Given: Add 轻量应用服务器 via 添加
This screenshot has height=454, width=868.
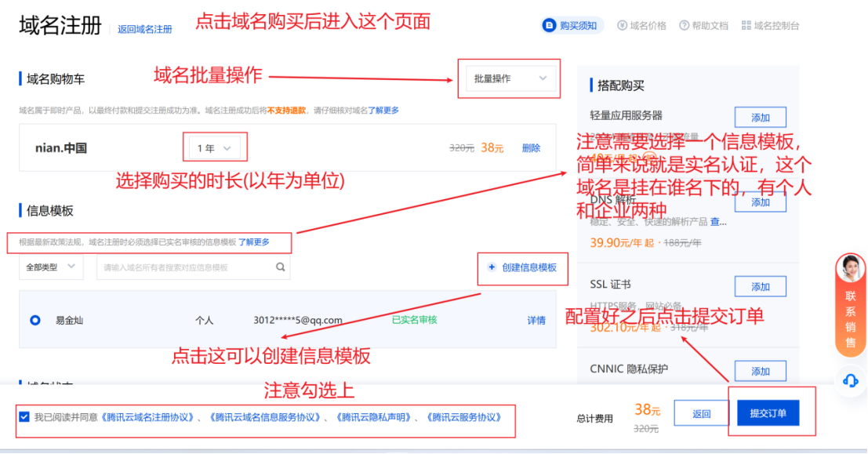Looking at the screenshot, I should click(x=761, y=118).
